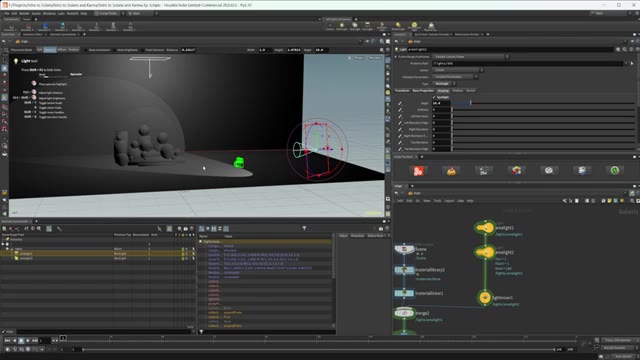This screenshot has height=360, width=640.
Task: Play the animation backward
Action: pos(15,340)
